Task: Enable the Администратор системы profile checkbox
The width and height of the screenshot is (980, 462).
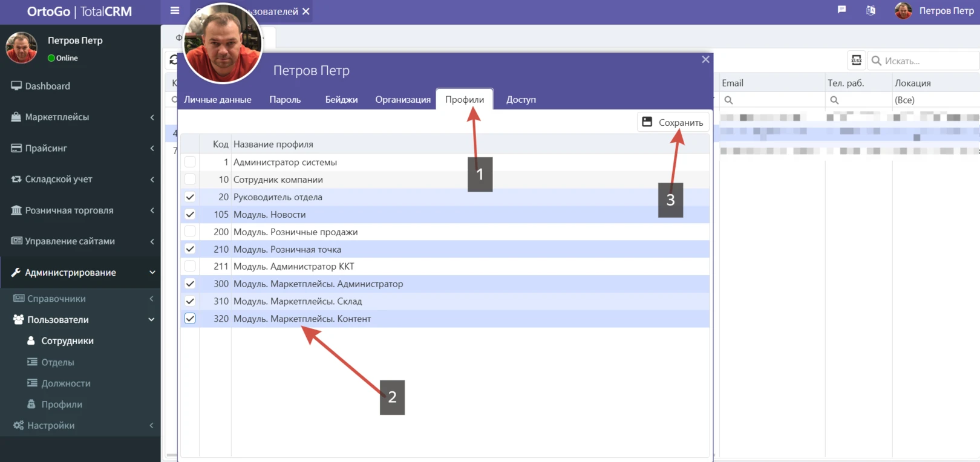Action: [190, 162]
